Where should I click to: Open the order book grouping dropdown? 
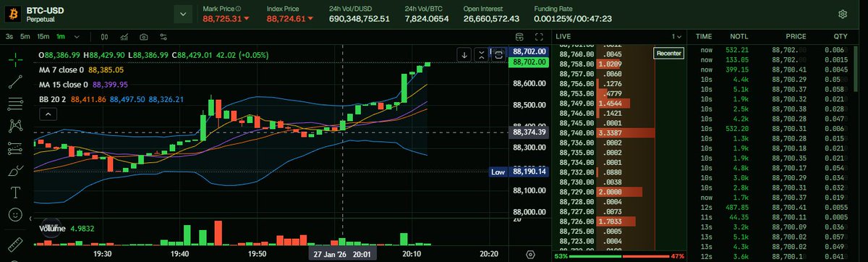pyautogui.click(x=676, y=36)
